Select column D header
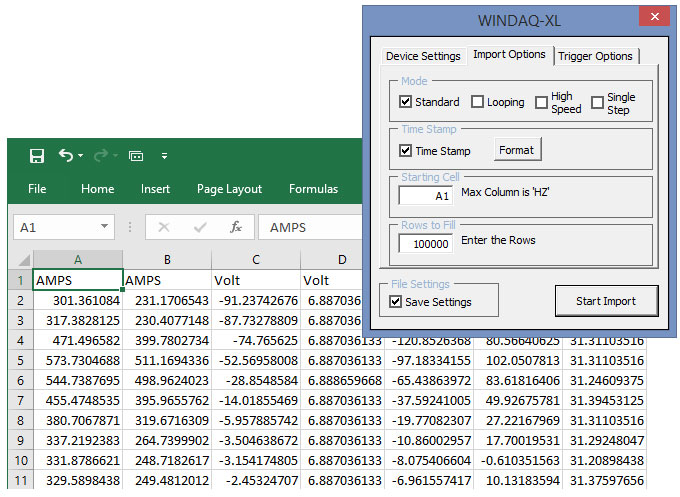680x497 pixels. [x=332, y=260]
